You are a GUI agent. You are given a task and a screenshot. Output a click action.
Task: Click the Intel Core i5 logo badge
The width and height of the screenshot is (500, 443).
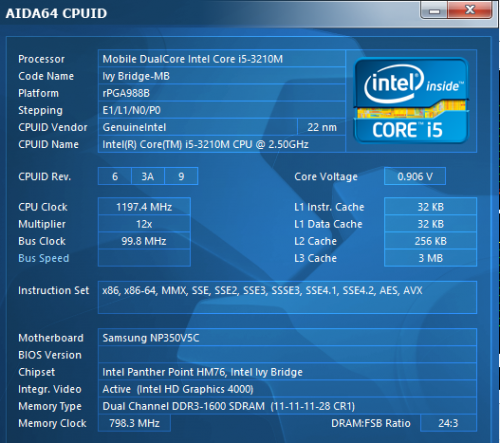(x=411, y=101)
